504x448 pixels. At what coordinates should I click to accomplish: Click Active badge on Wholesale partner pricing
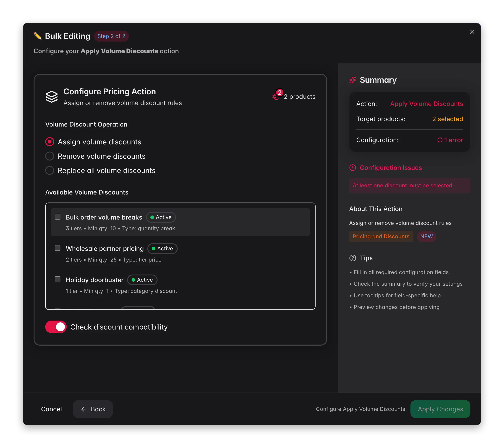click(x=162, y=249)
